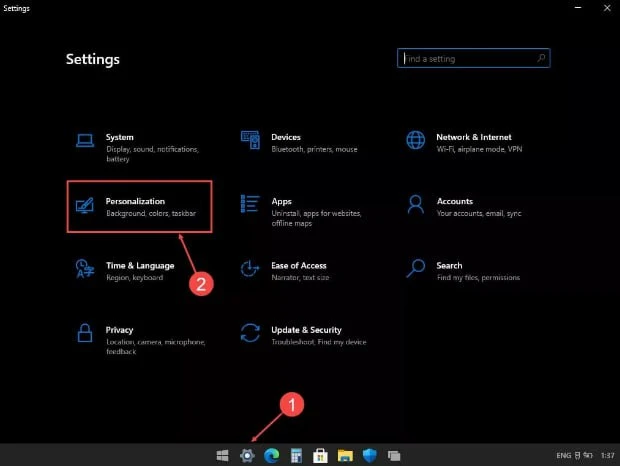Open the Apps settings heading
Image resolution: width=620 pixels, height=466 pixels.
(x=282, y=202)
